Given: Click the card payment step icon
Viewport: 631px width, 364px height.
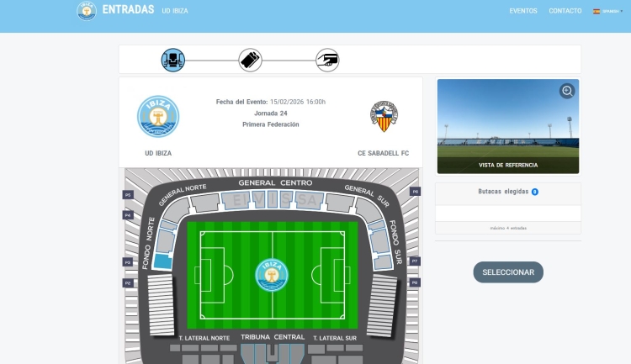Looking at the screenshot, I should [327, 61].
